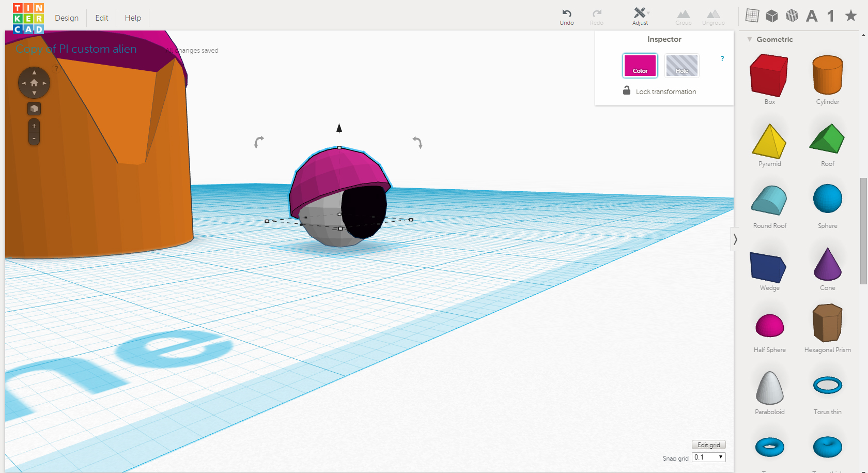Orbit the view down

[34, 93]
